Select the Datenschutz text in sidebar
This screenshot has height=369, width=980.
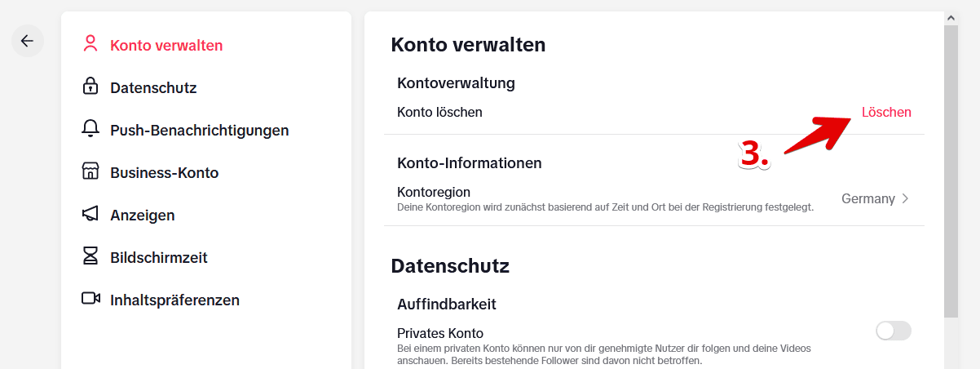[153, 87]
